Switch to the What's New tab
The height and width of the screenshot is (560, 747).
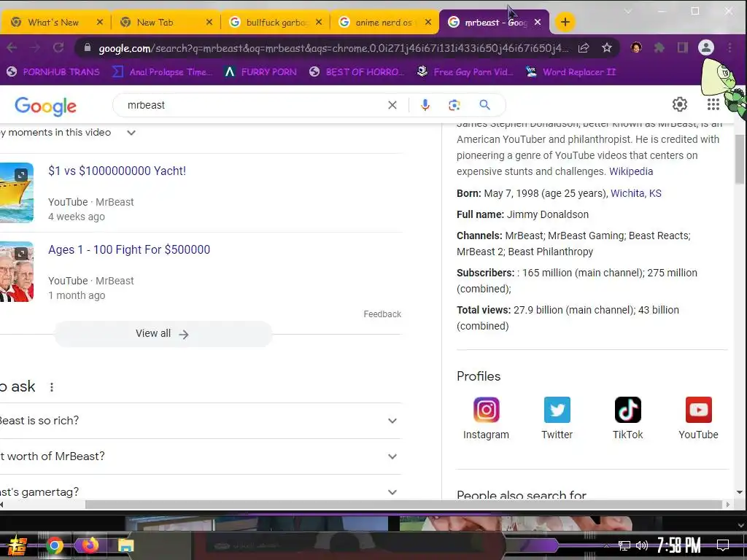(53, 22)
